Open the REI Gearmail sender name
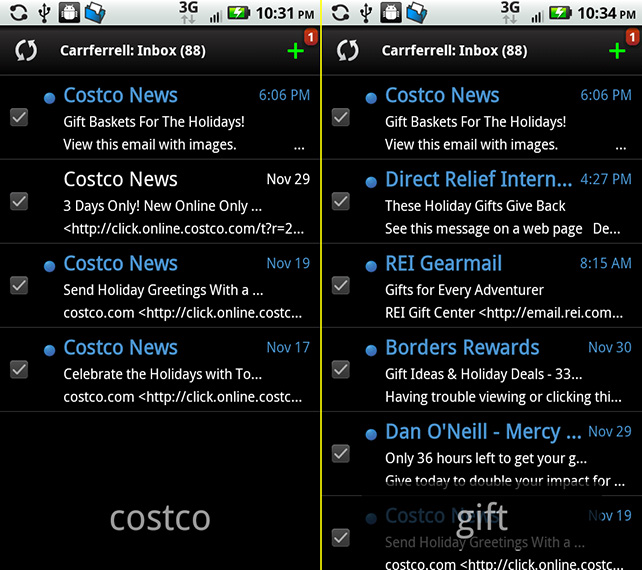 [443, 263]
